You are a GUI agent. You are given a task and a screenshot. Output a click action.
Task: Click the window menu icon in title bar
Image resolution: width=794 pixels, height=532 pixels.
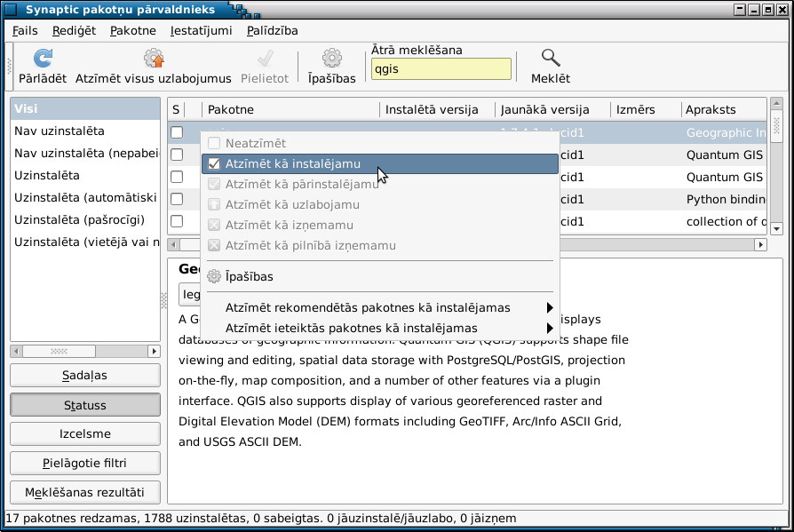click(11, 10)
